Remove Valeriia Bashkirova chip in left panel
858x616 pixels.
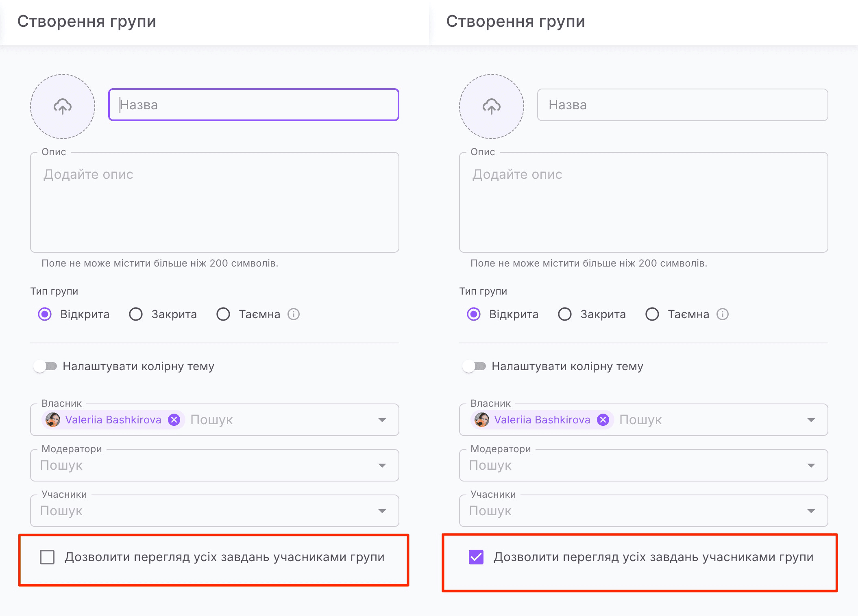(174, 420)
